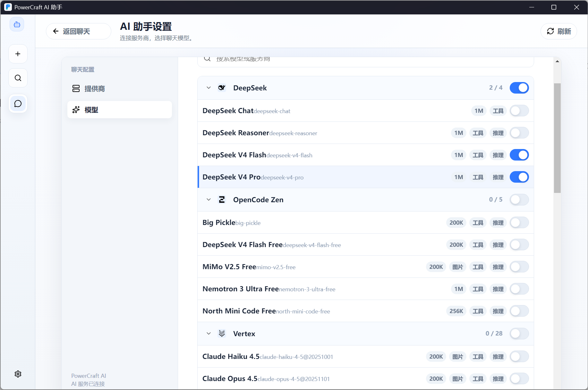
Task: Collapse the Vertex provider group
Action: point(209,334)
